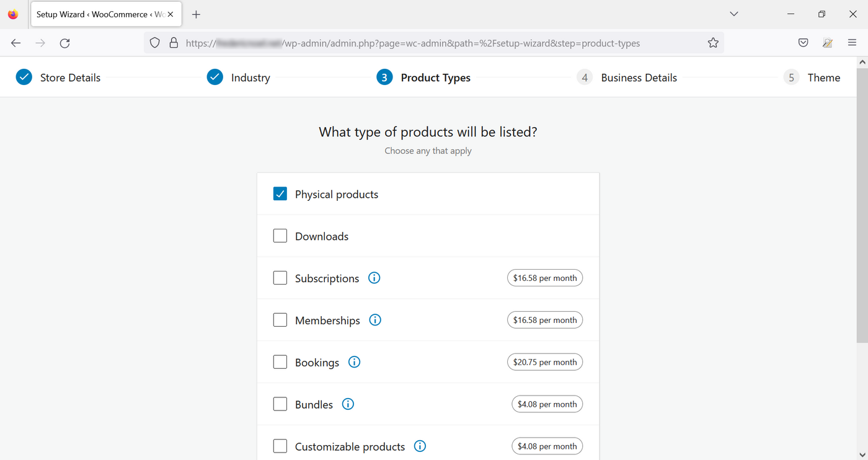Save the page to Pocket
868x460 pixels.
pyautogui.click(x=803, y=42)
